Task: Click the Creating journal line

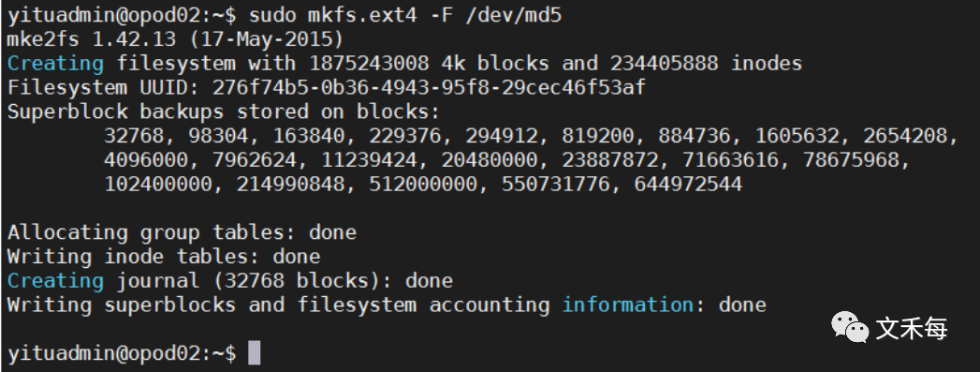Action: pos(230,281)
